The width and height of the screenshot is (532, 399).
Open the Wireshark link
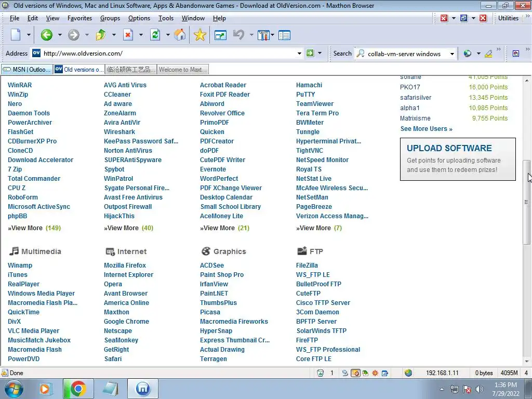click(x=119, y=131)
